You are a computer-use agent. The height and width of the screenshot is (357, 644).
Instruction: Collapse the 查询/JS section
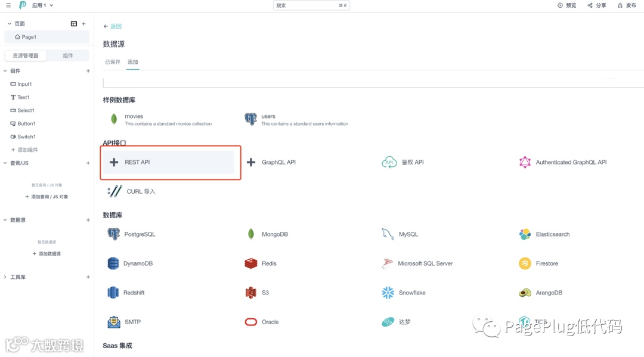(x=5, y=163)
